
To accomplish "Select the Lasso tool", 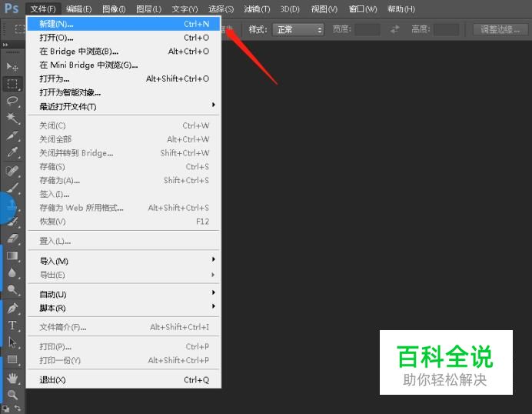I will (x=12, y=101).
